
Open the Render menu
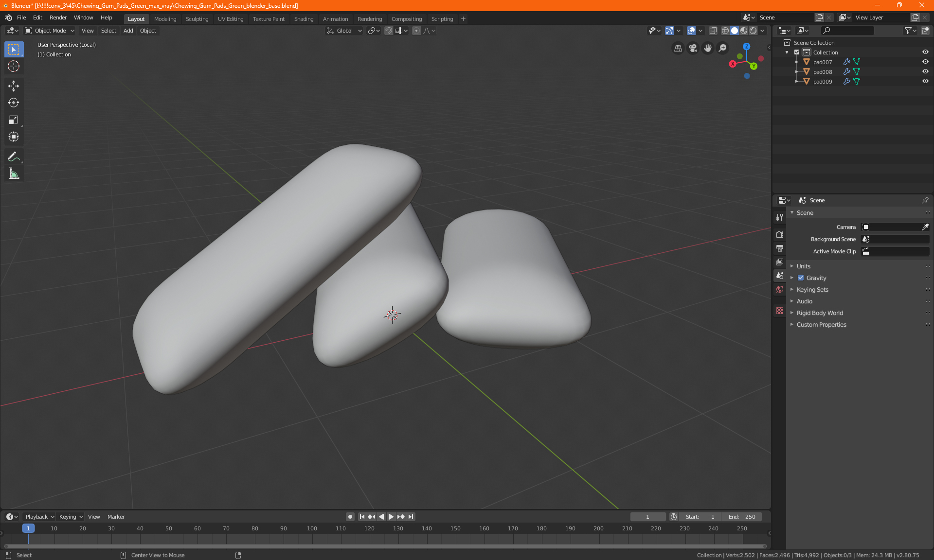(x=58, y=17)
